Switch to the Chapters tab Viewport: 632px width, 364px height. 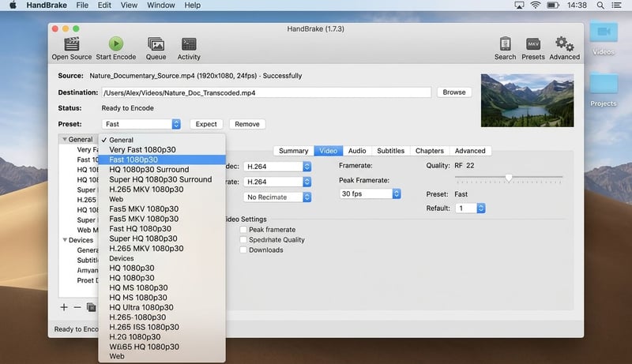click(430, 151)
